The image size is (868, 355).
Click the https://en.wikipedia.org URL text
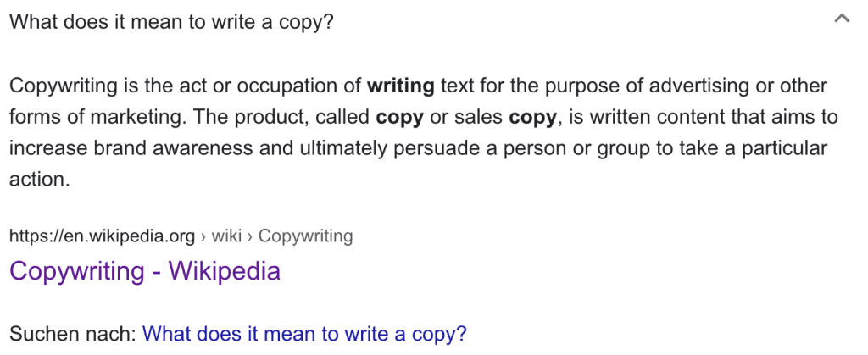click(103, 236)
